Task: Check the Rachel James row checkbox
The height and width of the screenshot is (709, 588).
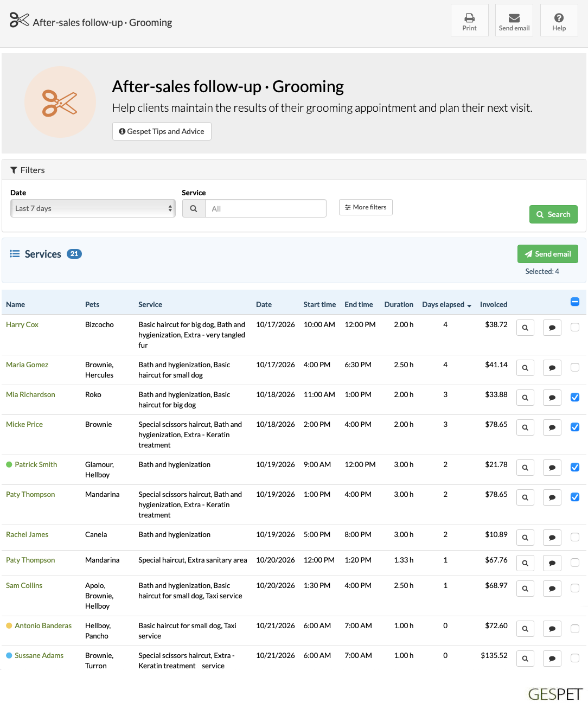Action: pos(575,537)
